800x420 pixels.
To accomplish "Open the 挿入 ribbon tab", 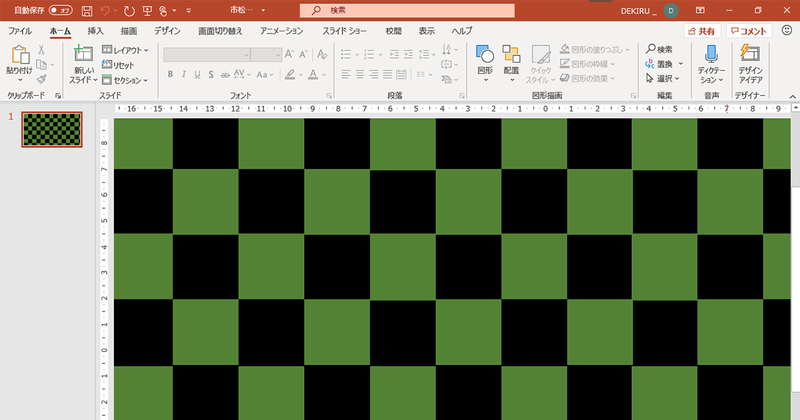I will click(x=95, y=31).
